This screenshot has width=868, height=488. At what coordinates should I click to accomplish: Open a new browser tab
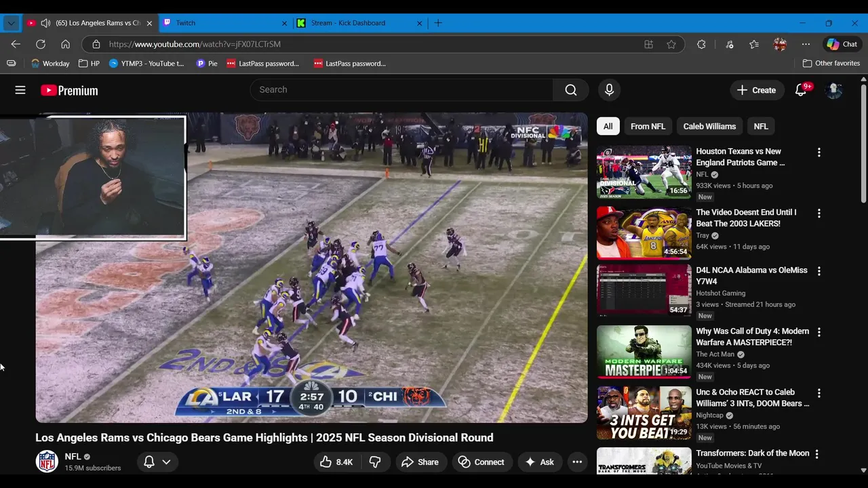coord(438,23)
